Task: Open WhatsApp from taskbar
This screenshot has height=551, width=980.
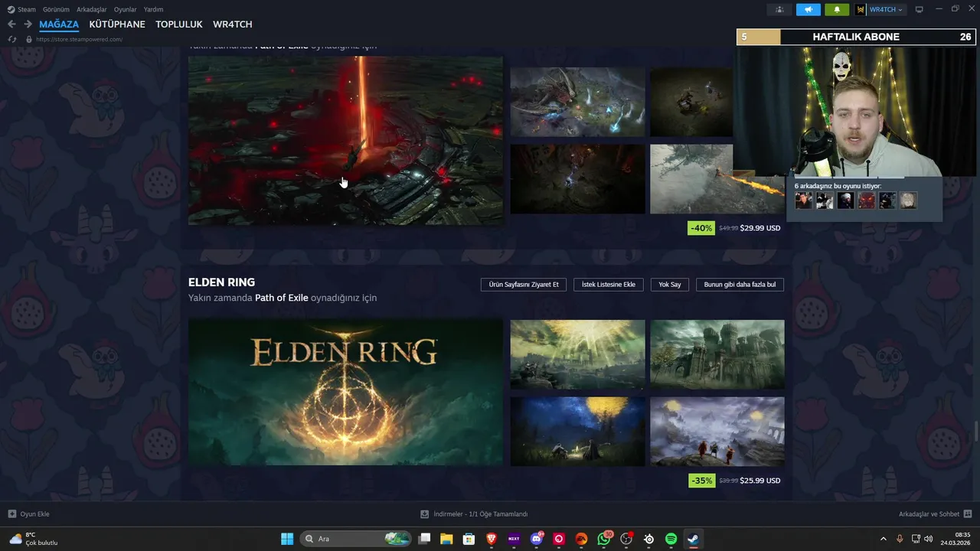Action: pos(604,539)
